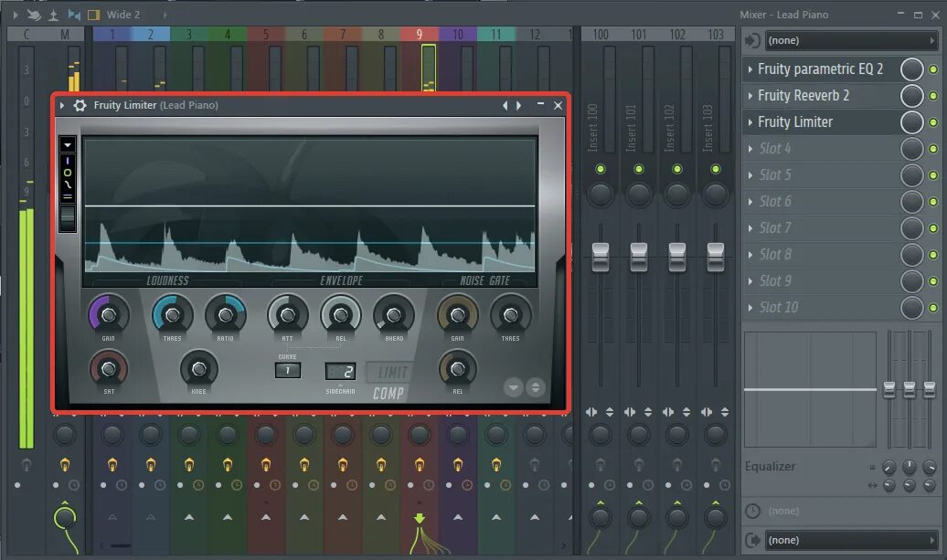
Task: Click the Fruity Limiter slot mix level knob
Action: tap(912, 122)
